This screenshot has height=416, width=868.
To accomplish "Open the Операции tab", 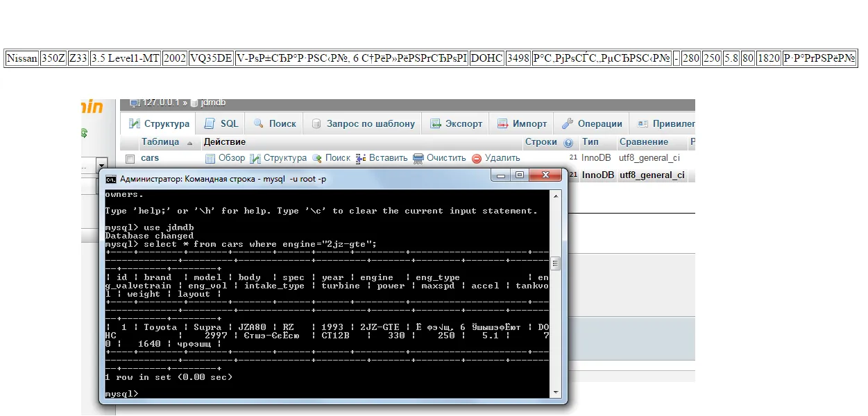I will [592, 124].
